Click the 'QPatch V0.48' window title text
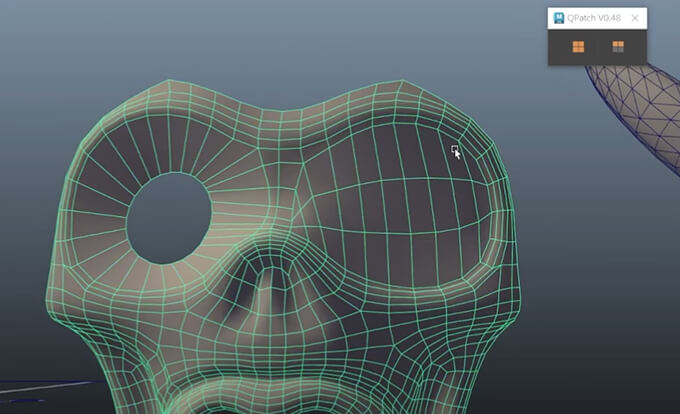The height and width of the screenshot is (414, 680). click(x=594, y=18)
